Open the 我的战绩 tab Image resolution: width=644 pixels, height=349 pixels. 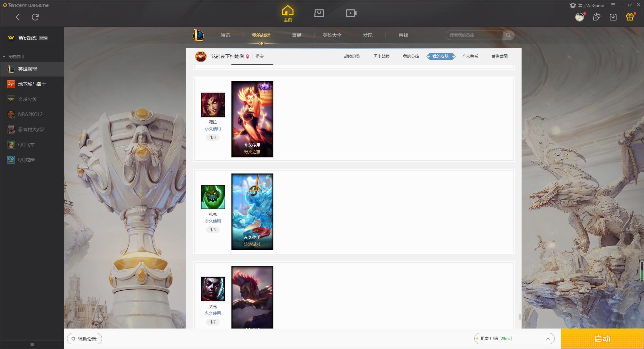[x=261, y=35]
